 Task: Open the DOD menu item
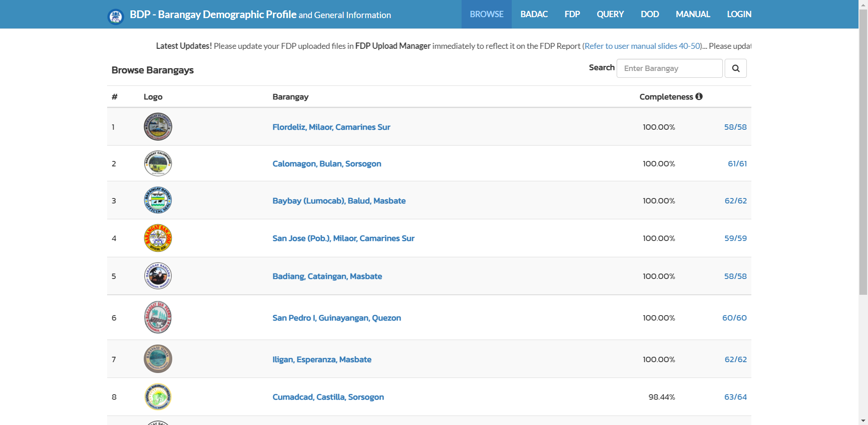point(650,14)
